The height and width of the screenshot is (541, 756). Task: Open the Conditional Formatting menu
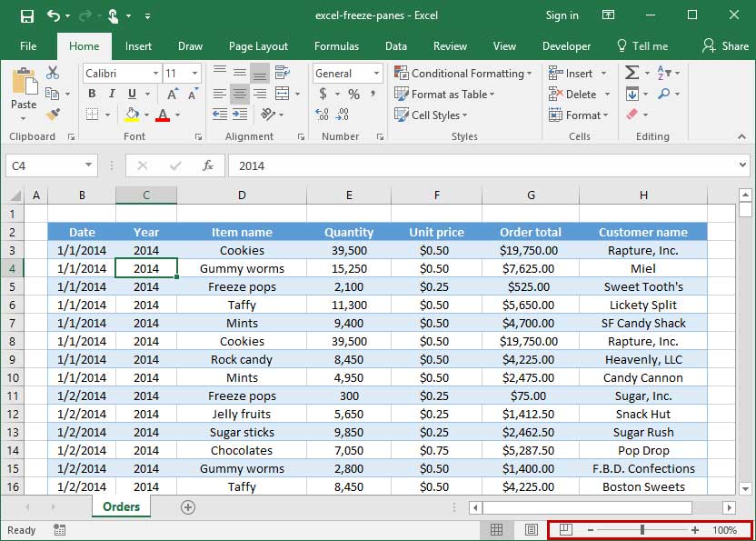463,74
